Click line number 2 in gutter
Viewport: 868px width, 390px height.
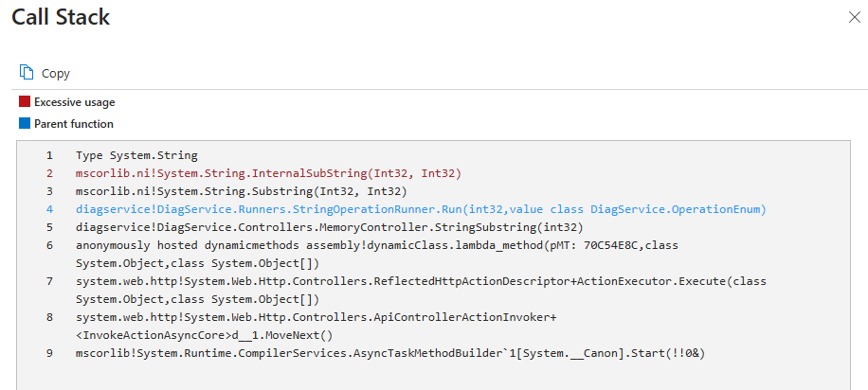click(x=48, y=173)
